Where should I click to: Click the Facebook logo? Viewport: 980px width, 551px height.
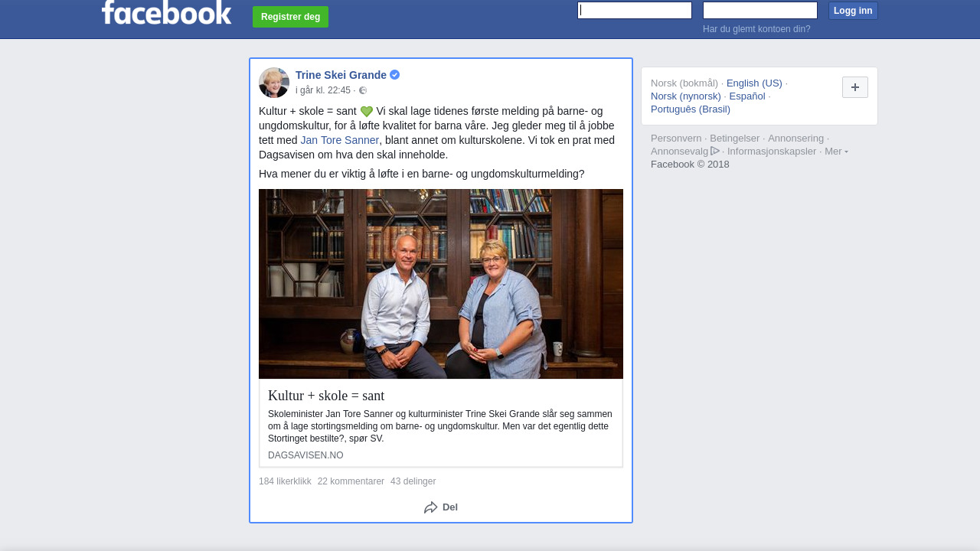(166, 12)
